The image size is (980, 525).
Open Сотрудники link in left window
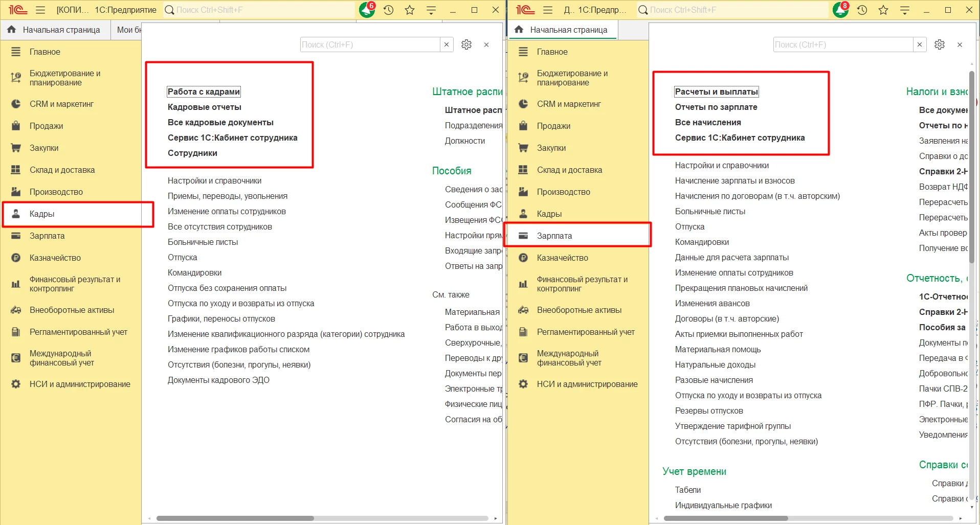(x=192, y=153)
